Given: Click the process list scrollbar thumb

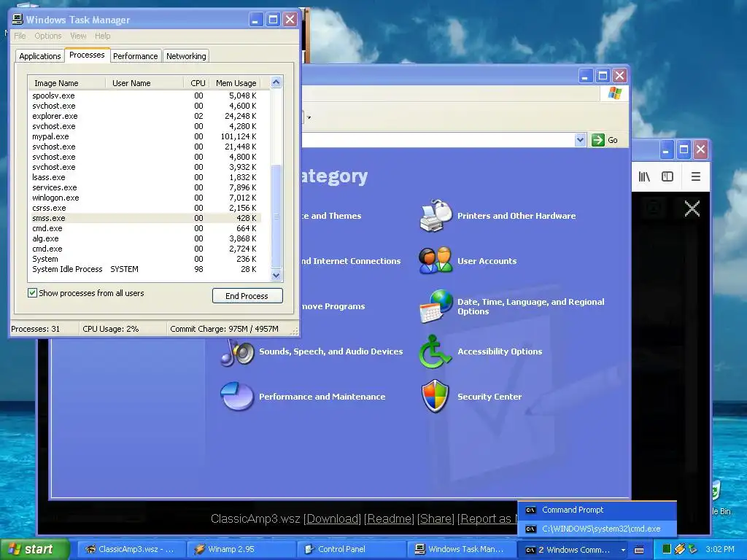Looking at the screenshot, I should 276,216.
